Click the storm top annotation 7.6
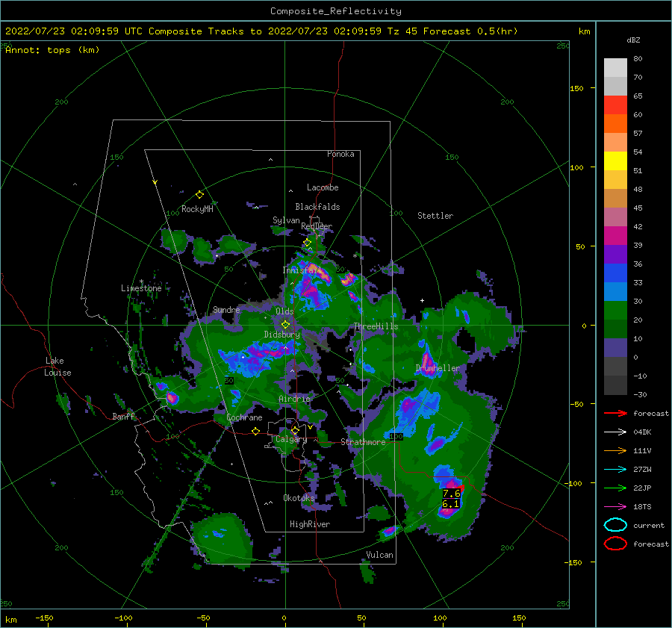The width and height of the screenshot is (672, 628). [451, 494]
